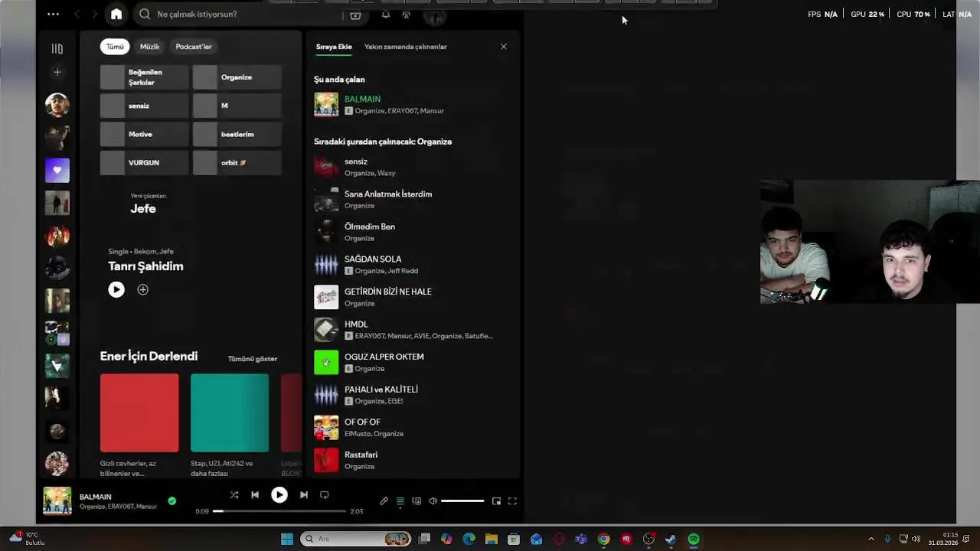Select the now-playing BALMAIN queue item
This screenshot has height=551, width=980.
412,105
